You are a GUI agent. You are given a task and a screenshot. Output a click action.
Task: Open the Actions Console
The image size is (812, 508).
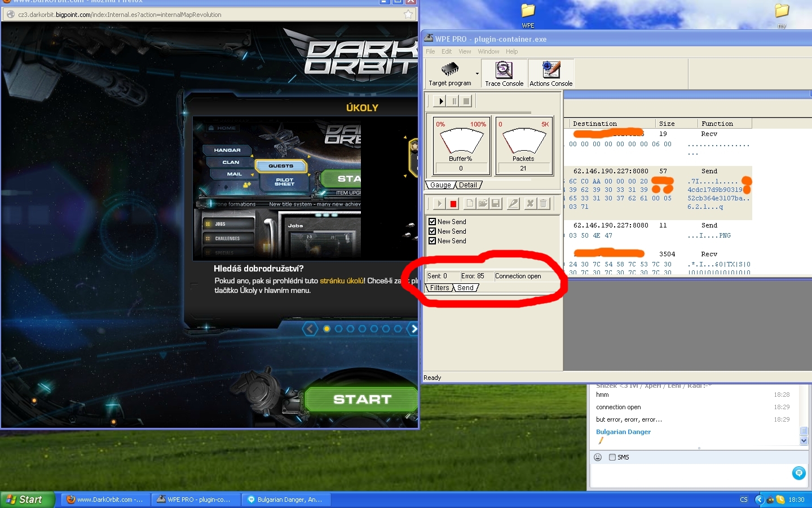point(551,74)
